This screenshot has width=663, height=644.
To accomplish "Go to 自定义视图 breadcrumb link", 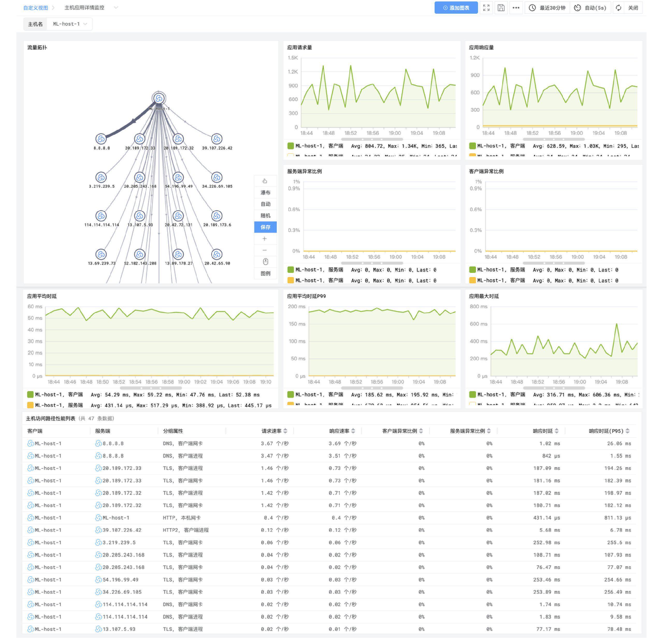I will tap(35, 8).
